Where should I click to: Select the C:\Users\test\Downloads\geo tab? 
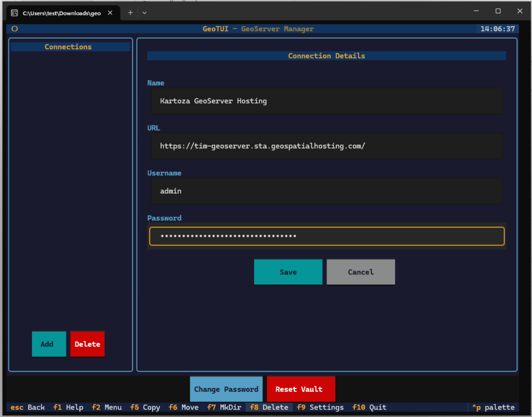click(63, 13)
